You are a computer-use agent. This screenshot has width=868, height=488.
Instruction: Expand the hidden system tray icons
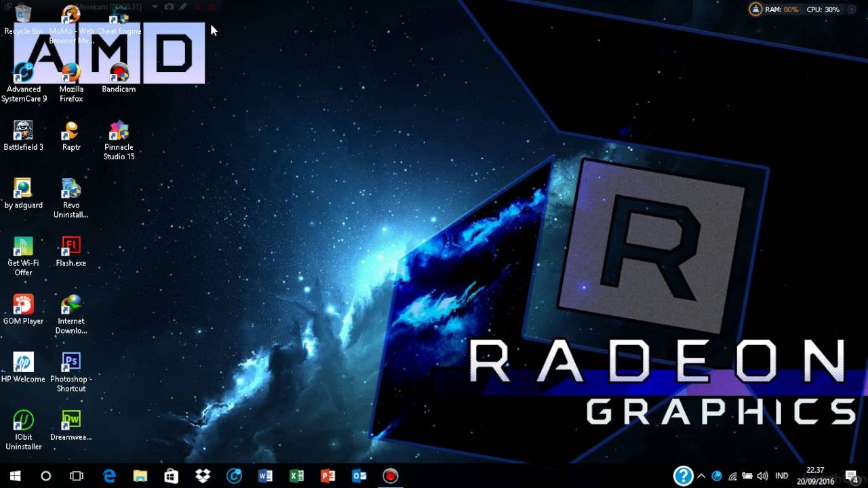[701, 476]
